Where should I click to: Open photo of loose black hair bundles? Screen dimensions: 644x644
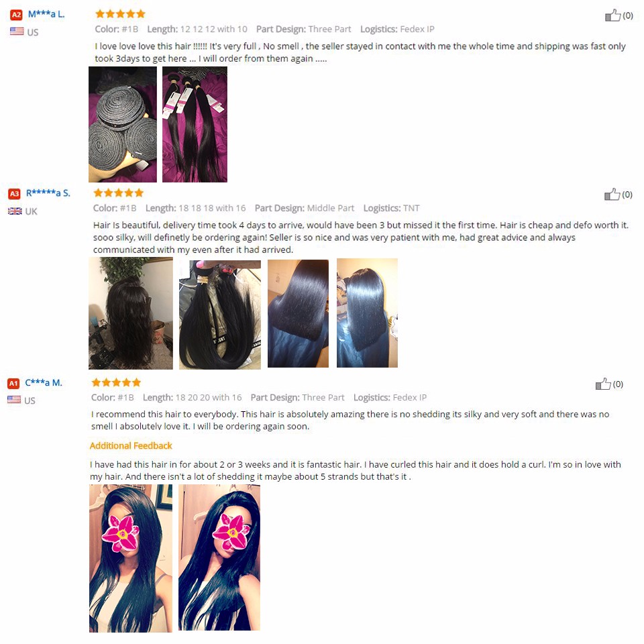220,315
